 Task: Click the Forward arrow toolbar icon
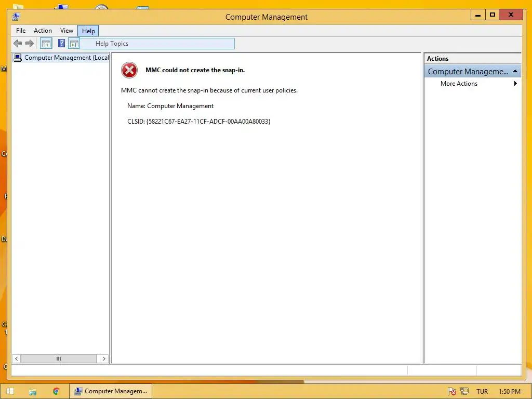click(x=30, y=44)
